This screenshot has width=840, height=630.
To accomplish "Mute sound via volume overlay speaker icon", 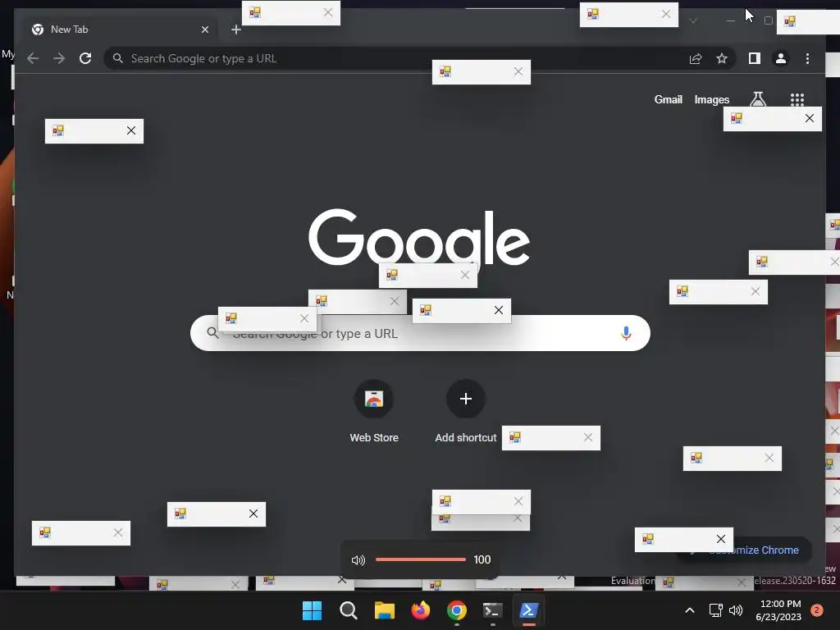I will coord(358,559).
